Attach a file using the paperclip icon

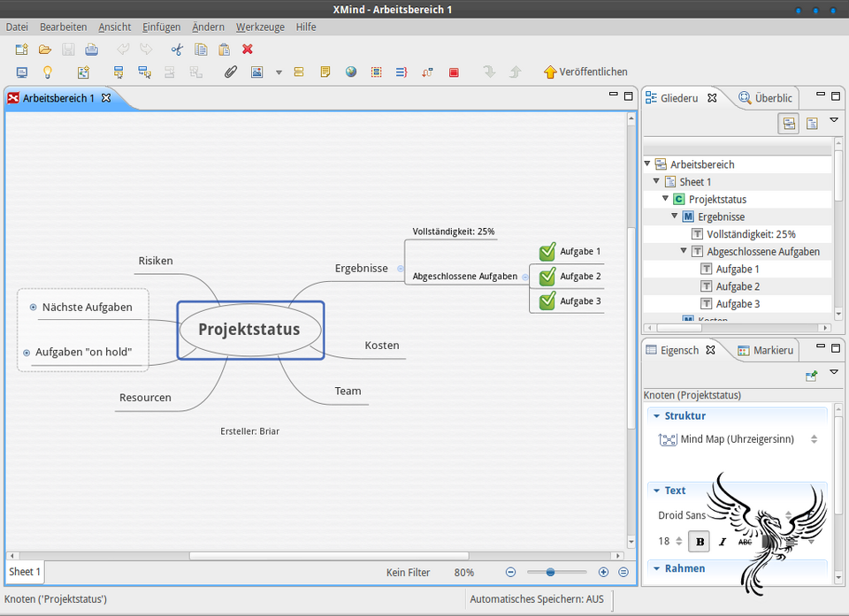point(230,72)
